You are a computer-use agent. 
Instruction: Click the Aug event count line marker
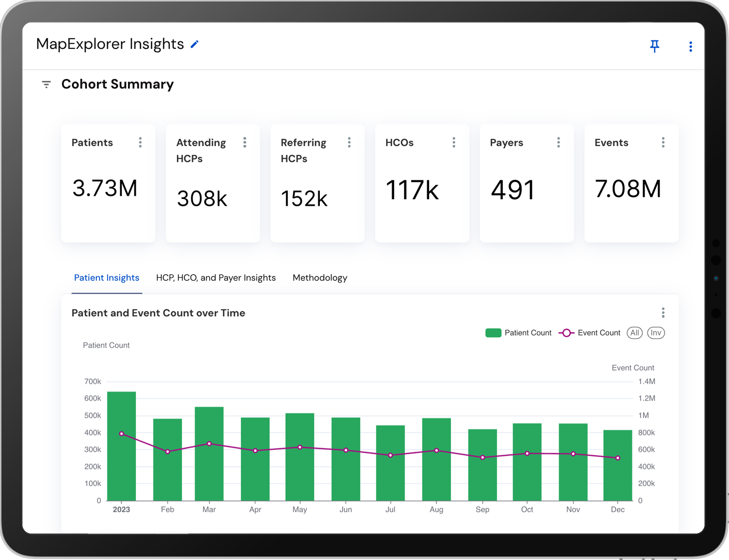pos(437,451)
